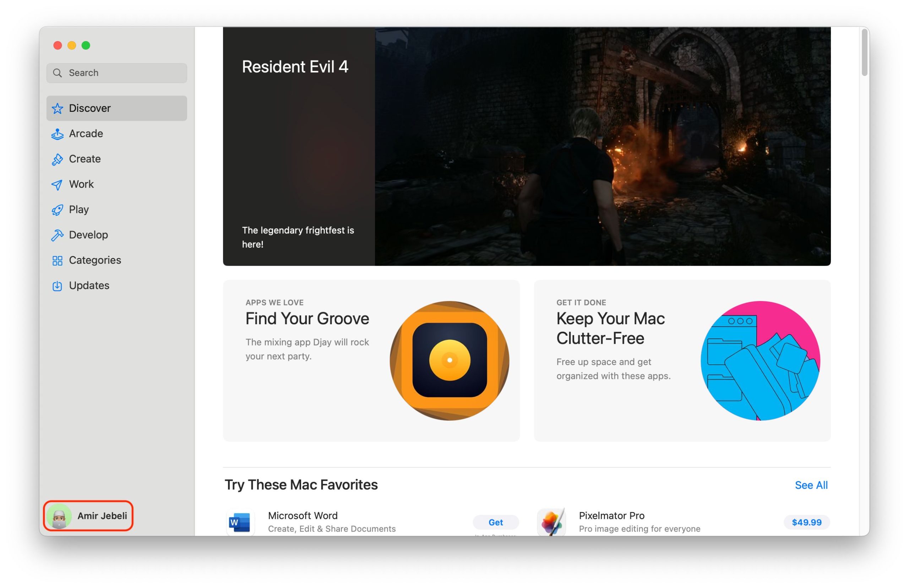Click the search magnifier icon

tap(57, 73)
